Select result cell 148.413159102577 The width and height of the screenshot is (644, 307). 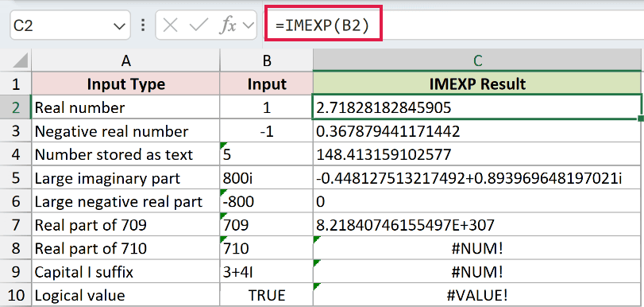pos(476,155)
